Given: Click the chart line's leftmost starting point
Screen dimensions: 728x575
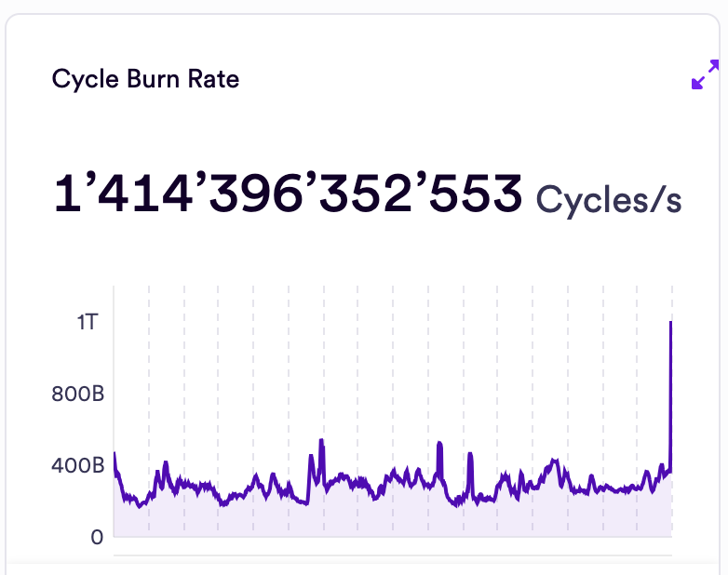Looking at the screenshot, I should tap(115, 454).
